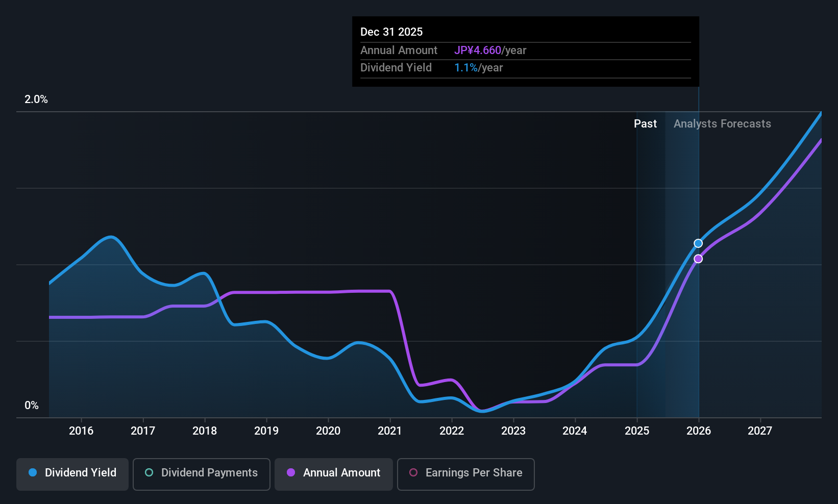Click the teal Dividend Payments circle icon
Viewport: 838px width, 504px height.
pos(149,472)
